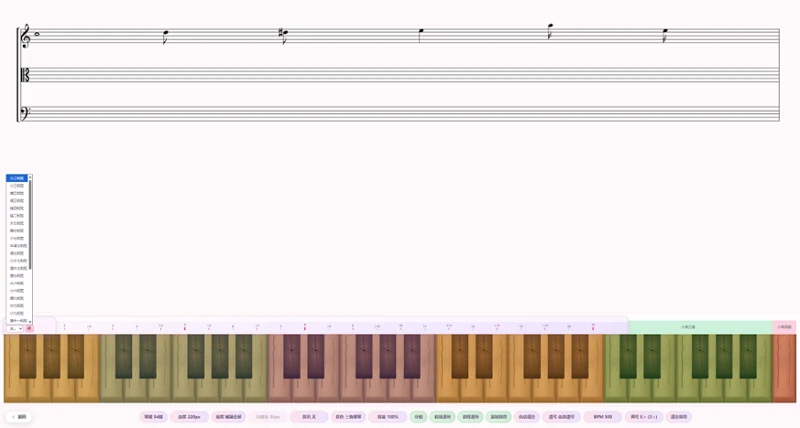Choose 小六和弦 in the chord list
This screenshot has height=428, width=800.
click(17, 290)
